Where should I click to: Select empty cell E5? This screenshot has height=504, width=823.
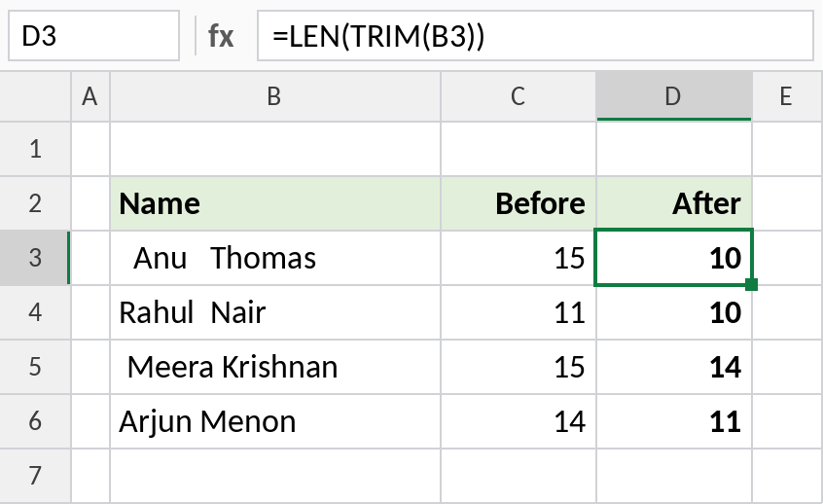pyautogui.click(x=787, y=367)
